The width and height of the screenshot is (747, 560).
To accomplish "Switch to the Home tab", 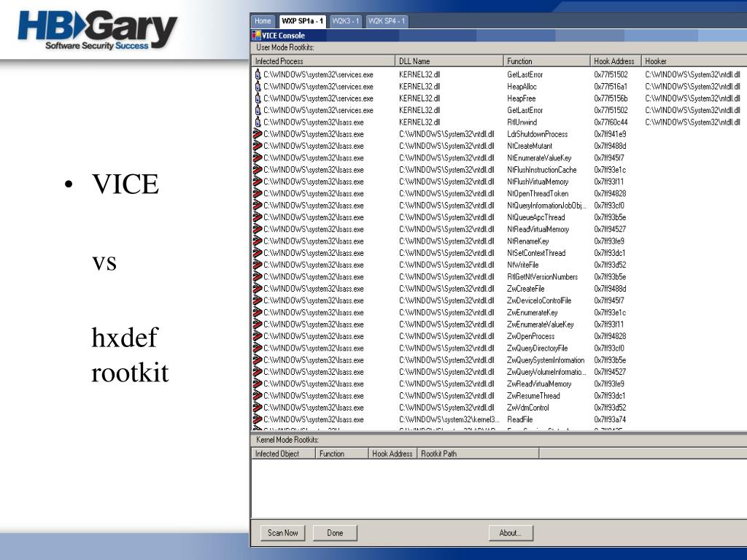I will pyautogui.click(x=263, y=21).
